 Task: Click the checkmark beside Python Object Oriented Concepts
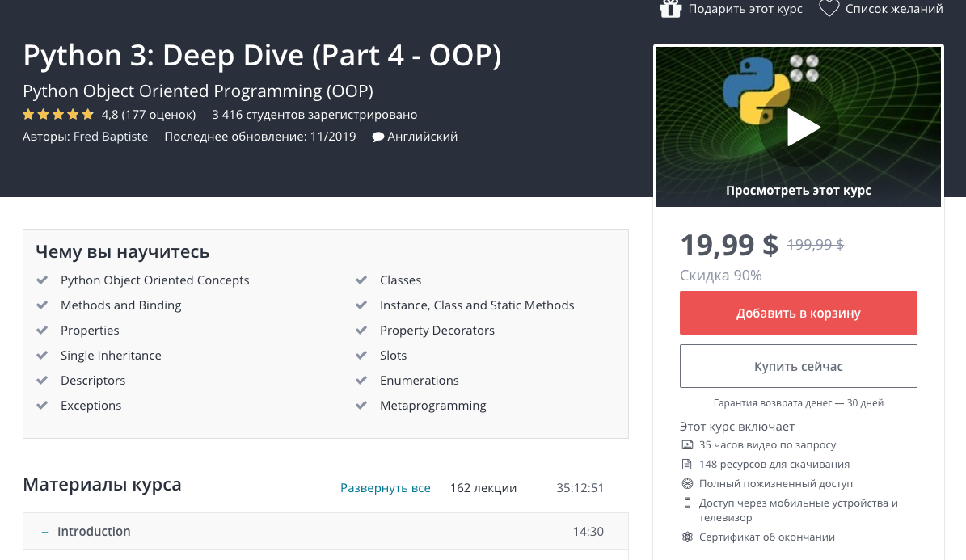[x=43, y=280]
